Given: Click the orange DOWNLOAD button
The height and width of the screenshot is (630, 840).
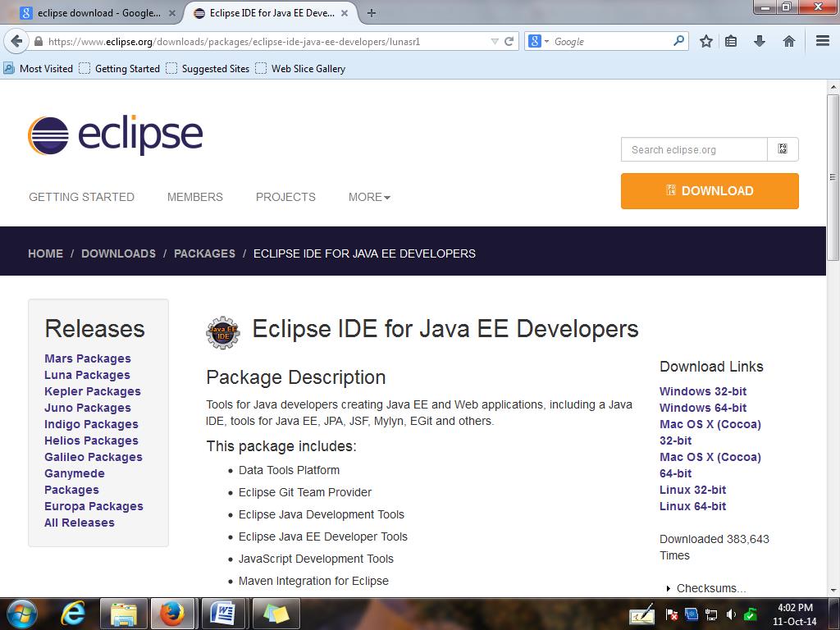Looking at the screenshot, I should point(710,190).
